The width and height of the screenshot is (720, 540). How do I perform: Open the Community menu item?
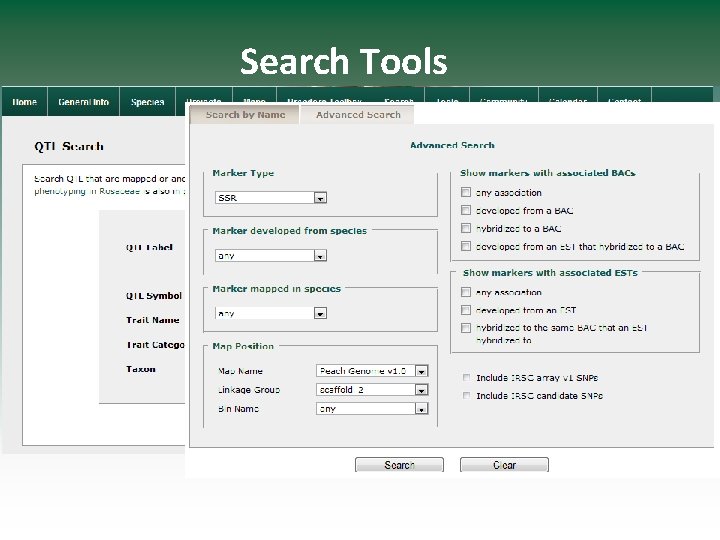pos(504,98)
